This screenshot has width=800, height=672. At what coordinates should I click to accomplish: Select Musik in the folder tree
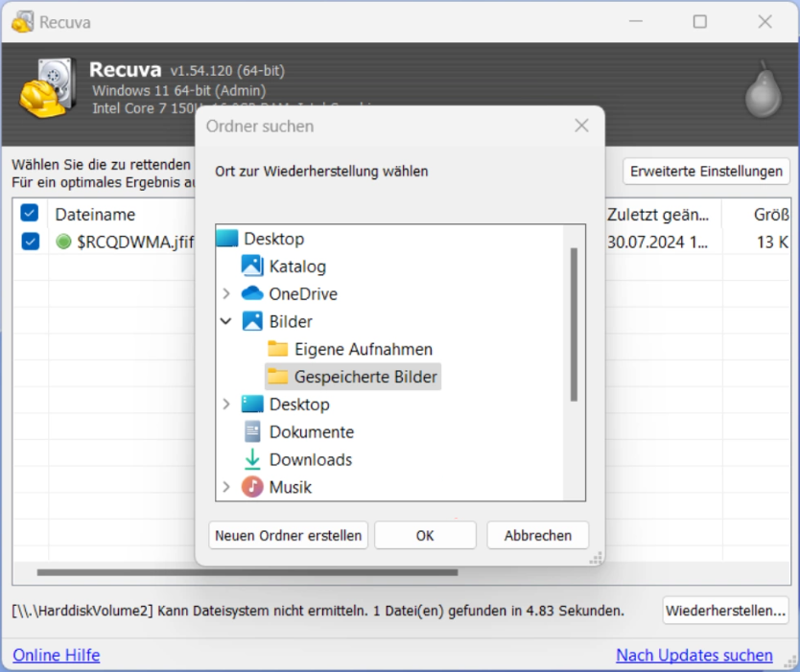click(x=290, y=487)
